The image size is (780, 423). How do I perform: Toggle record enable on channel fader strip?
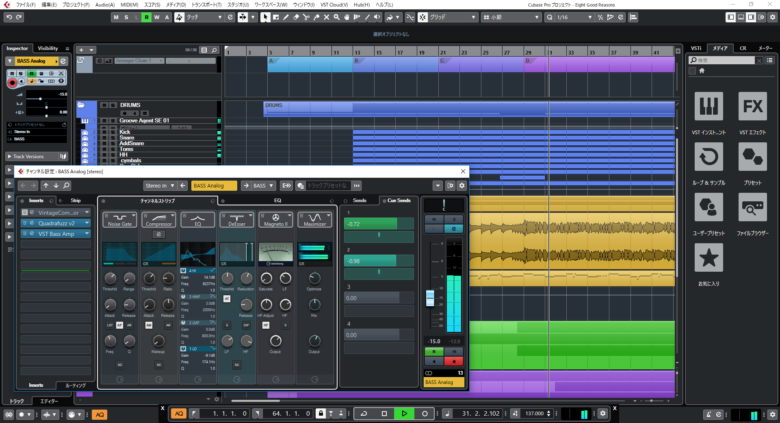click(x=453, y=361)
